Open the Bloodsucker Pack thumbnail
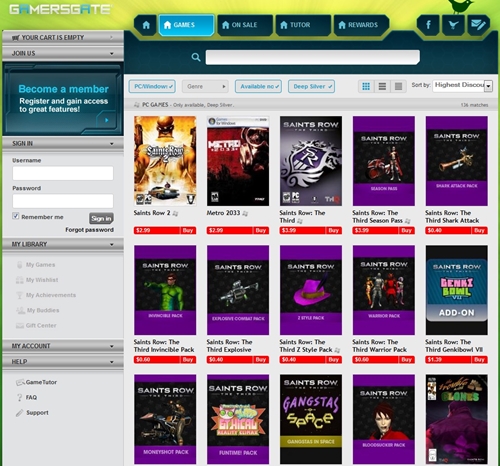This screenshot has width=500, height=466. click(x=384, y=419)
